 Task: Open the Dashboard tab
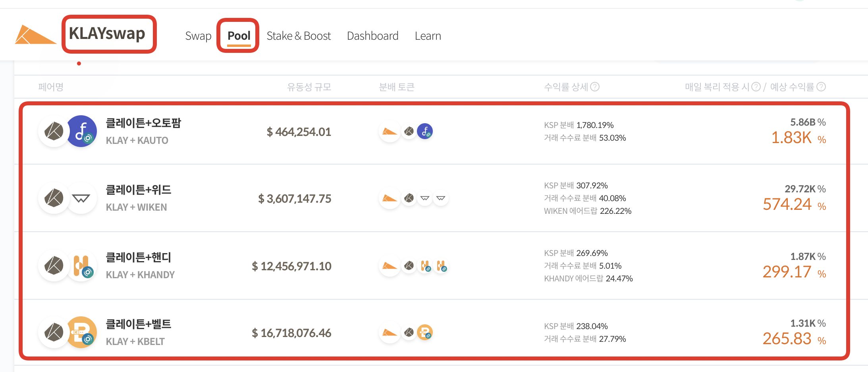[x=372, y=35]
